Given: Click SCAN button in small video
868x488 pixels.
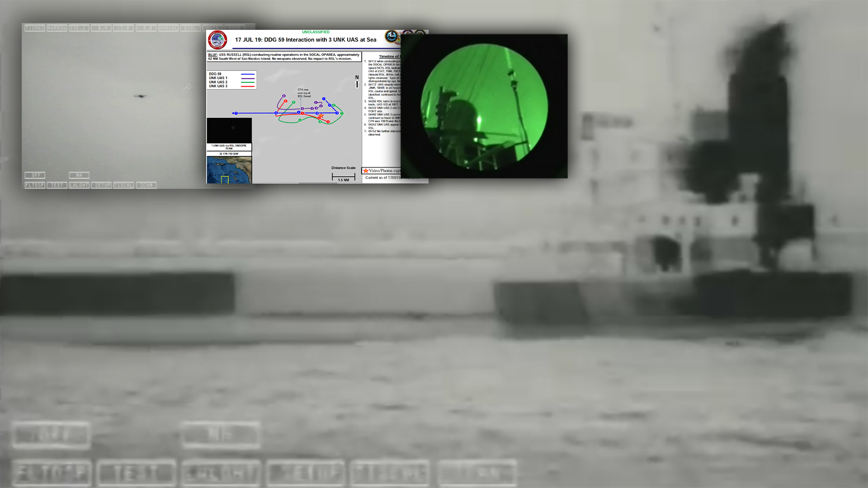Looking at the screenshot, I should pyautogui.click(x=146, y=185).
